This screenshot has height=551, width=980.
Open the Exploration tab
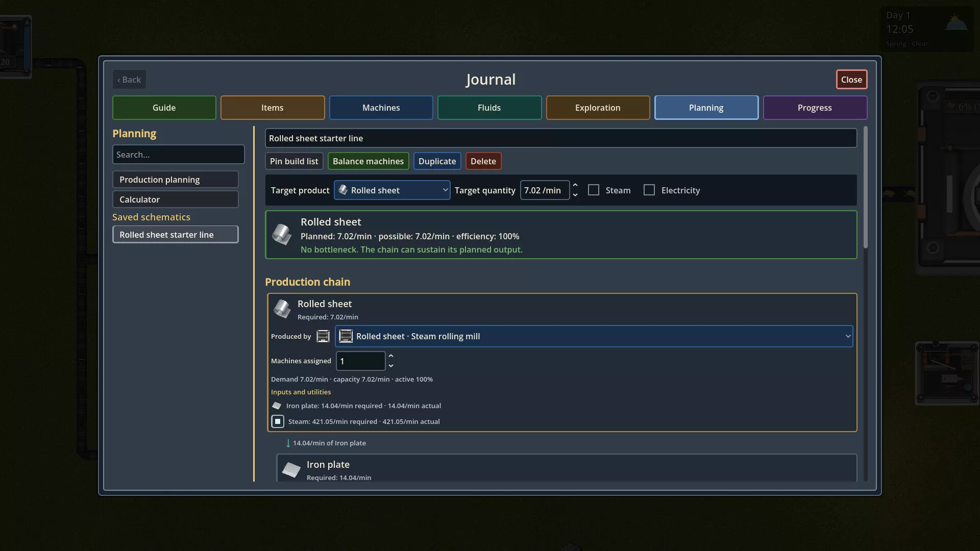pyautogui.click(x=598, y=108)
